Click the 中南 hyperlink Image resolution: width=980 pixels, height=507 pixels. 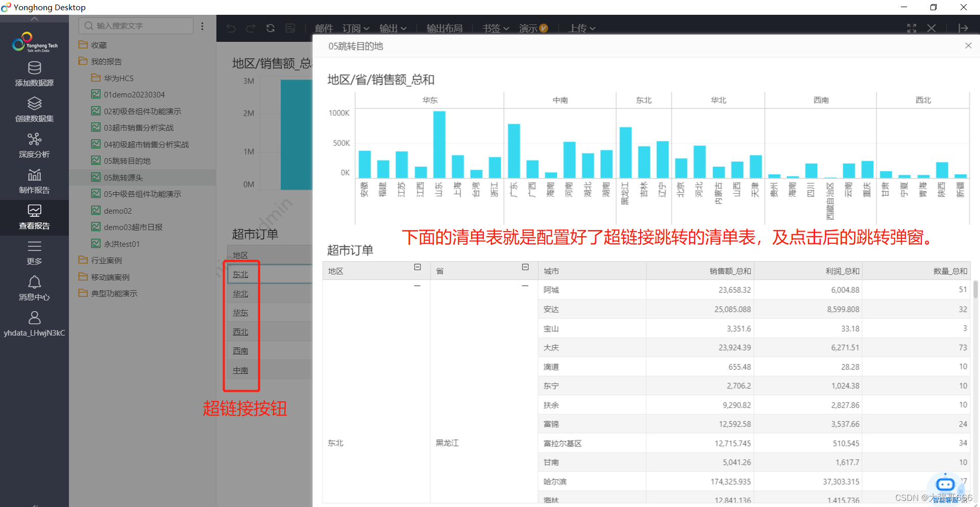[240, 370]
